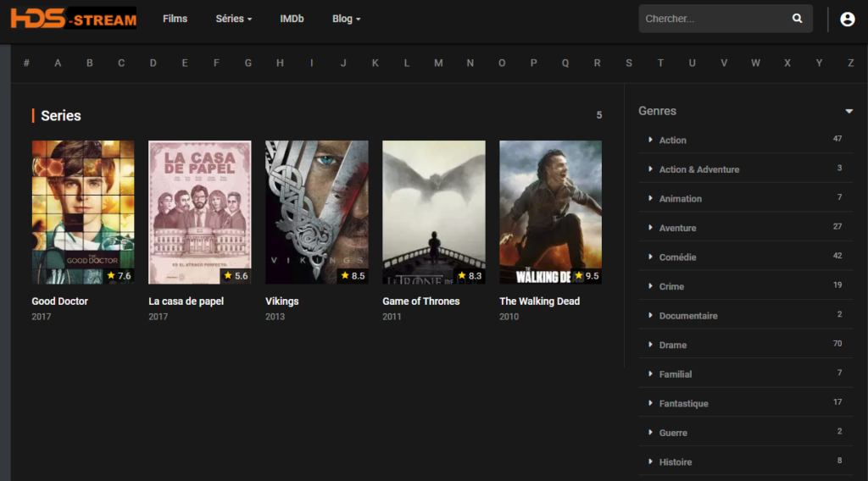Viewport: 868px width, 481px height.
Task: Click The Walking Dead poster thumbnail
Action: [x=550, y=213]
